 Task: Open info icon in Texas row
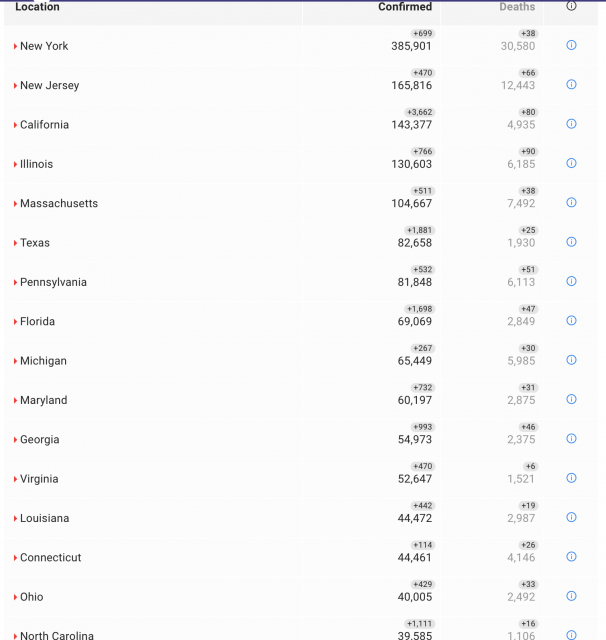(571, 242)
